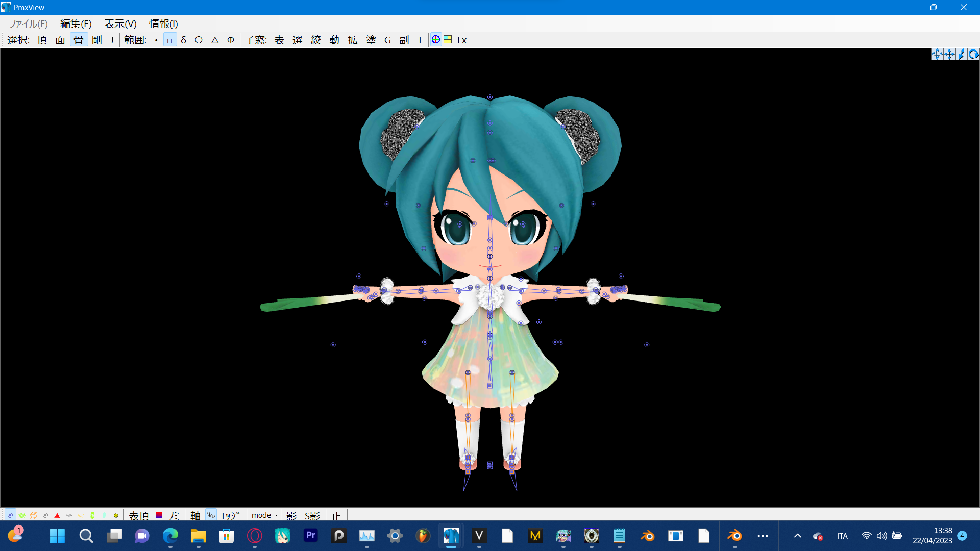This screenshot has width=980, height=551.
Task: Click the yellow four-pane grid icon
Action: point(448,39)
